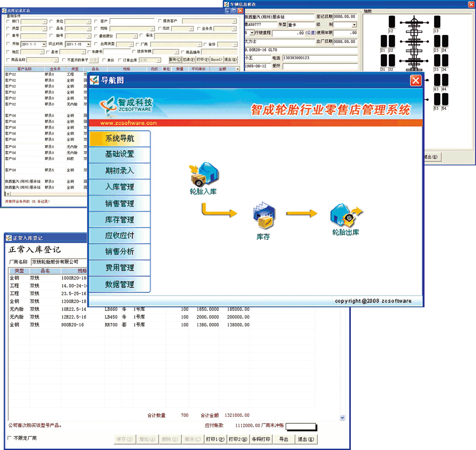Open 应收应付 in the sidebar
The height and width of the screenshot is (450, 476).
point(119,236)
